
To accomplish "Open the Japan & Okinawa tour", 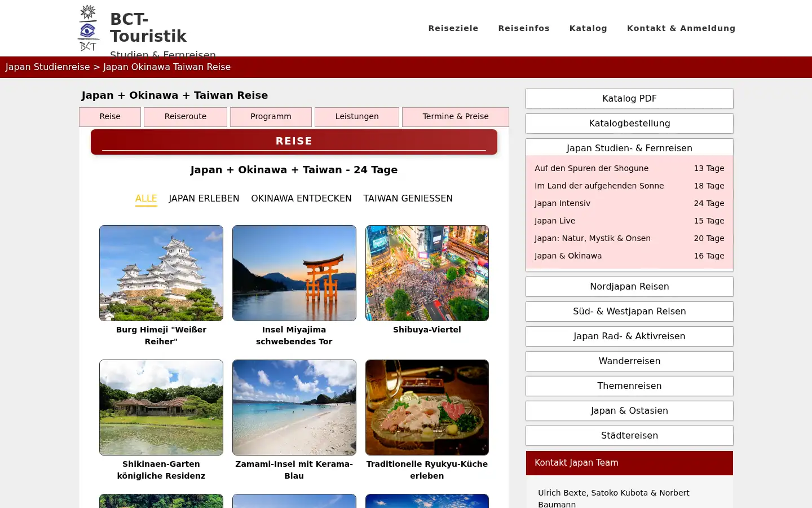I will click(629, 256).
